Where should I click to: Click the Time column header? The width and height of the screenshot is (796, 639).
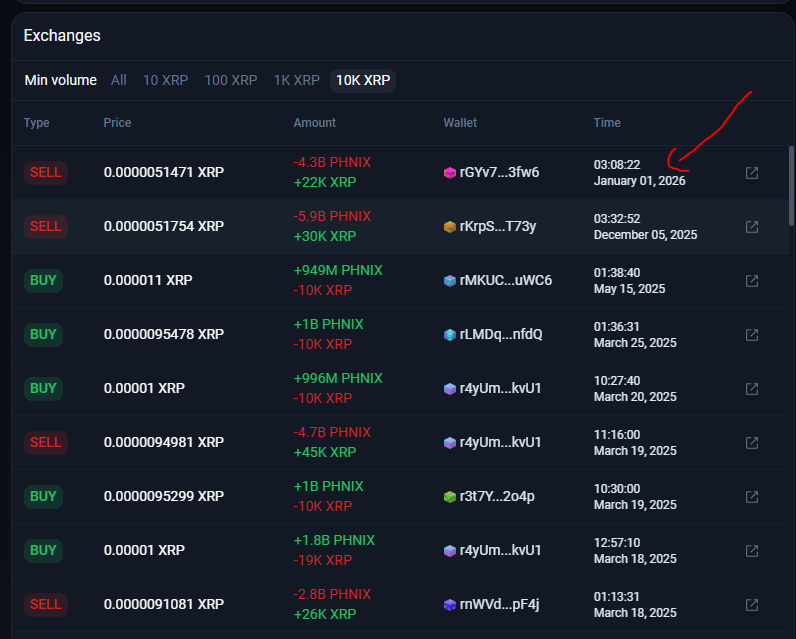pos(607,123)
